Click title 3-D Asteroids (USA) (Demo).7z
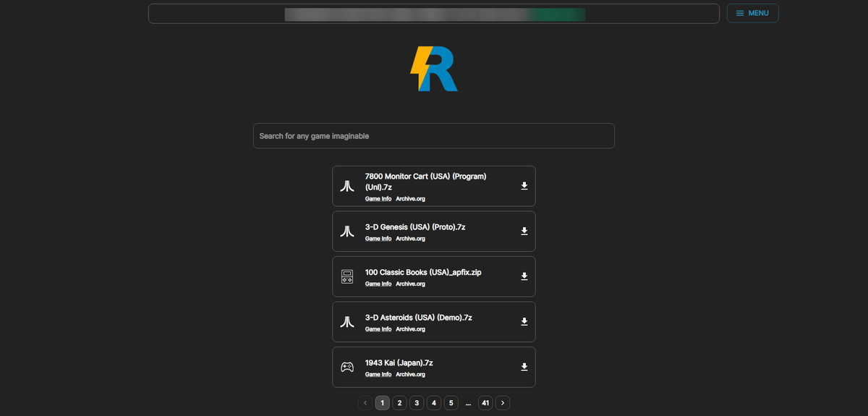868x416 pixels. pos(418,317)
